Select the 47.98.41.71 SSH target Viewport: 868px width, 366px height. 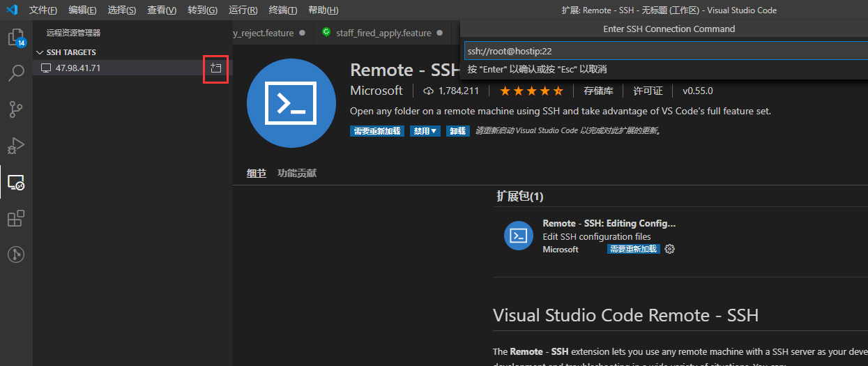tap(132, 68)
